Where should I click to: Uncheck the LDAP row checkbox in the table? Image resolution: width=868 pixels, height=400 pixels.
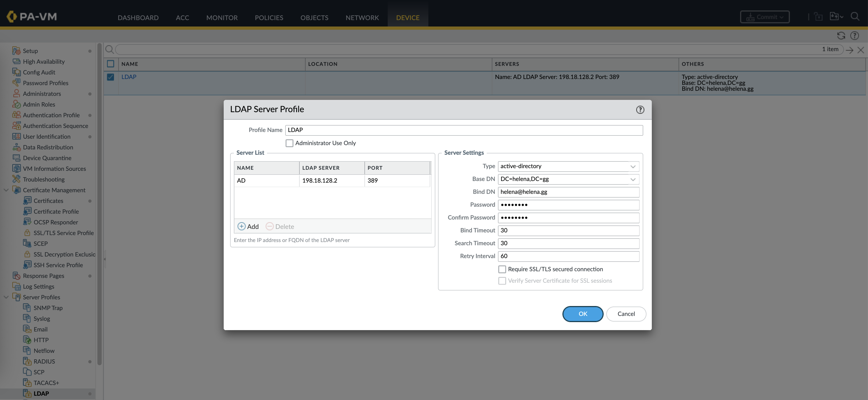[111, 77]
